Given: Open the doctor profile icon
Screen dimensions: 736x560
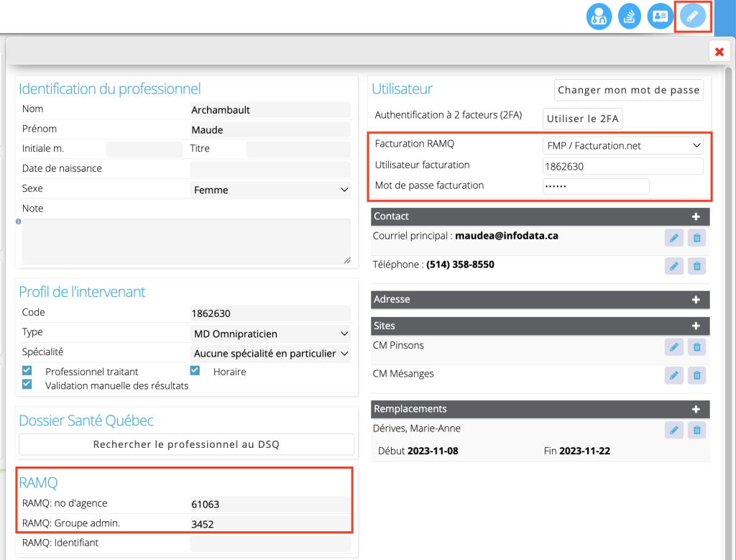Looking at the screenshot, I should point(599,17).
